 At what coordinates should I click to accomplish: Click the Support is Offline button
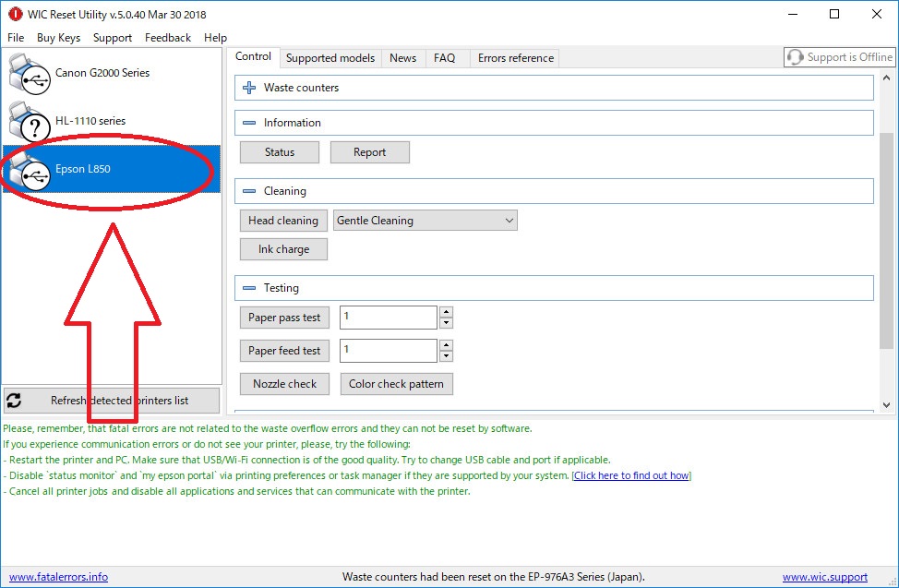(839, 57)
